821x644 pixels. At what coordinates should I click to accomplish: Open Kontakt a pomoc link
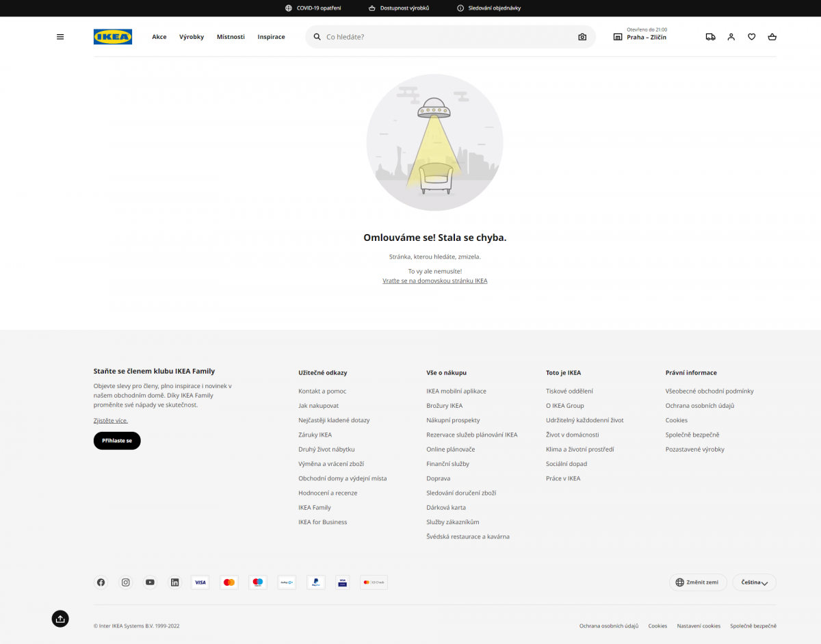pos(322,391)
